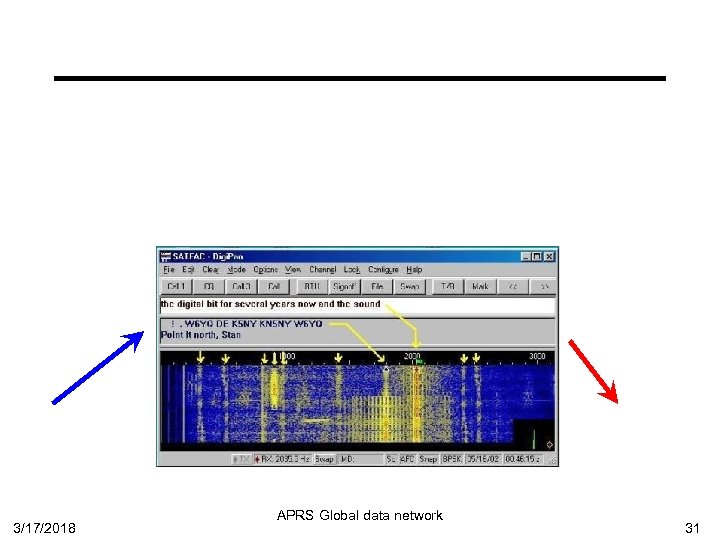
Task: Open the Edit menu
Action: coord(188,270)
